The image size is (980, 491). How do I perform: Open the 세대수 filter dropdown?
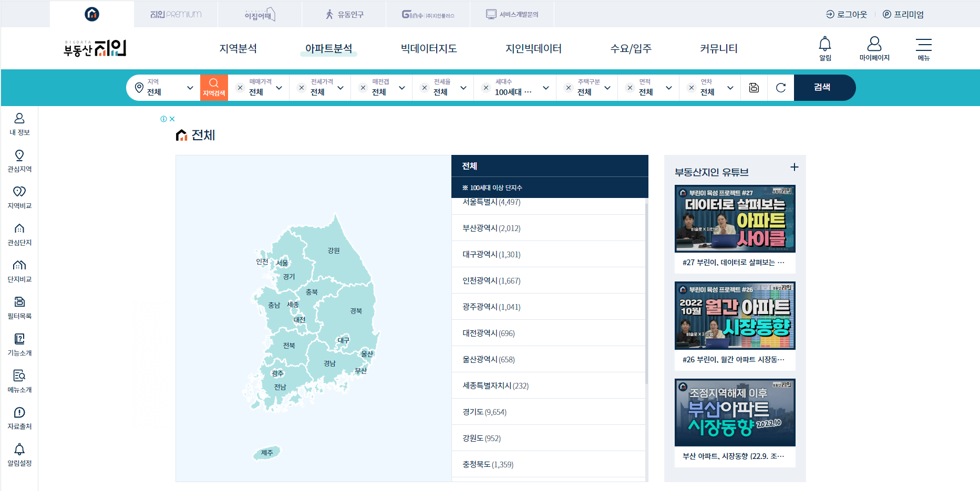point(546,88)
